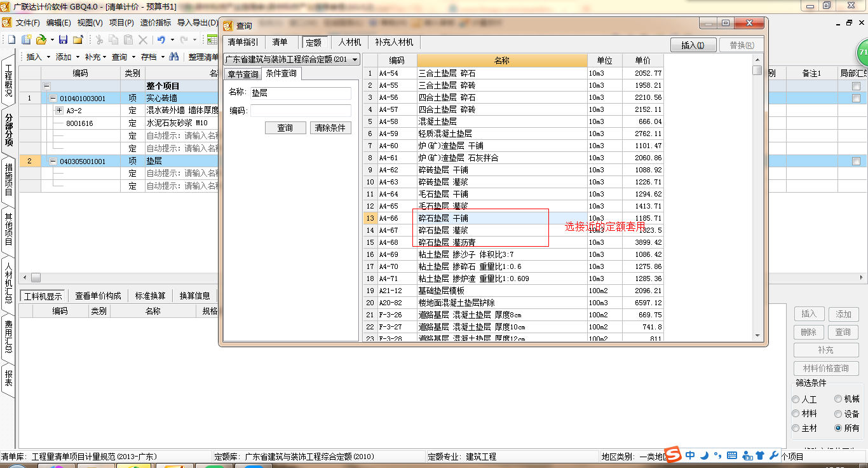This screenshot has height=468, width=868.
Task: Click the Save-as folder icon
Action: (78, 39)
